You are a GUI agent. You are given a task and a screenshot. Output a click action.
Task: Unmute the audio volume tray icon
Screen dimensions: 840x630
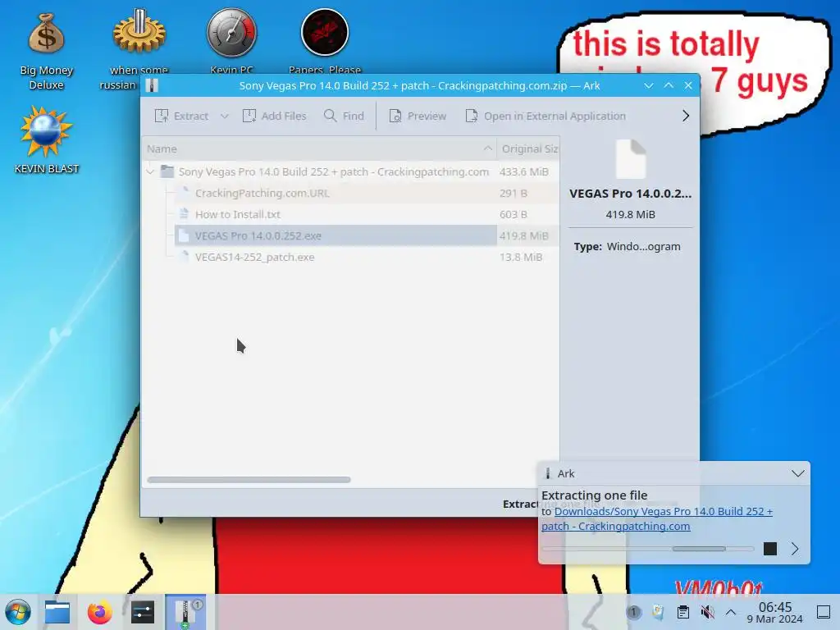point(708,612)
